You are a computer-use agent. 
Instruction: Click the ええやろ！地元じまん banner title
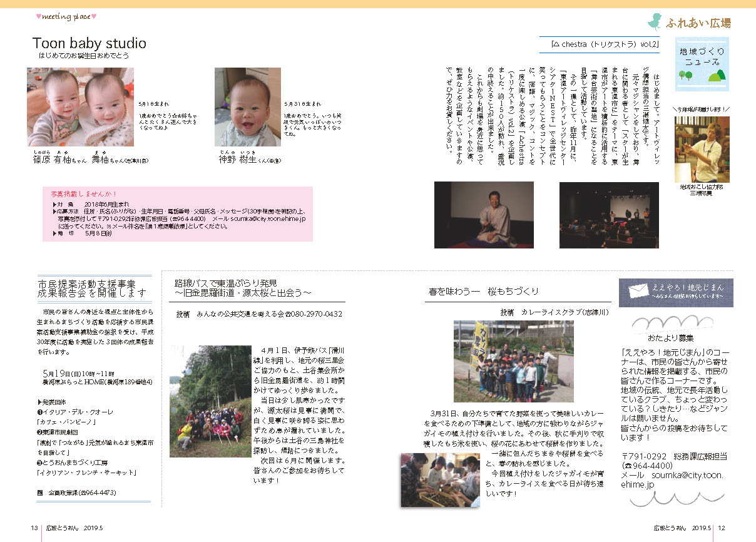click(x=687, y=287)
